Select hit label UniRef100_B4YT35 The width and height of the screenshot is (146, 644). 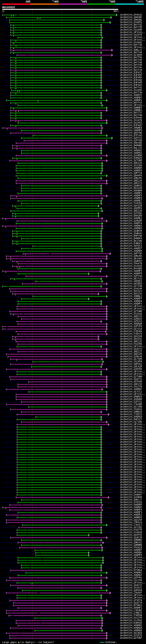[x=131, y=27]
